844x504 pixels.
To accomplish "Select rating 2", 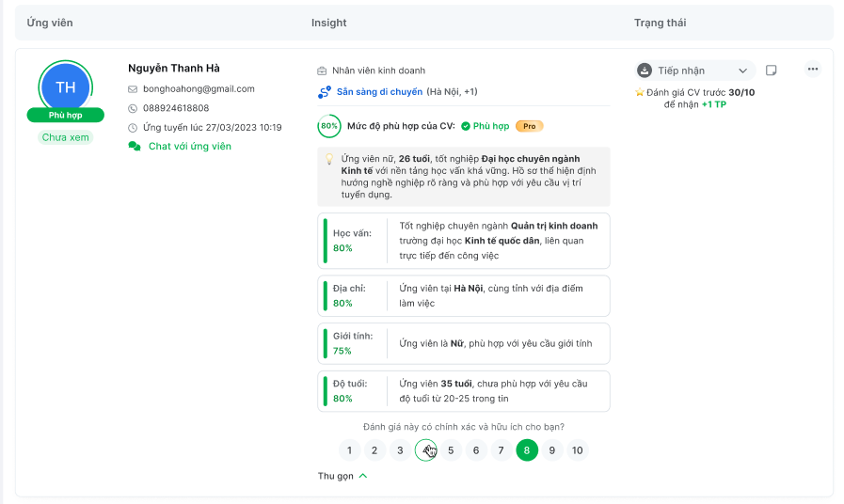I will click(x=374, y=450).
